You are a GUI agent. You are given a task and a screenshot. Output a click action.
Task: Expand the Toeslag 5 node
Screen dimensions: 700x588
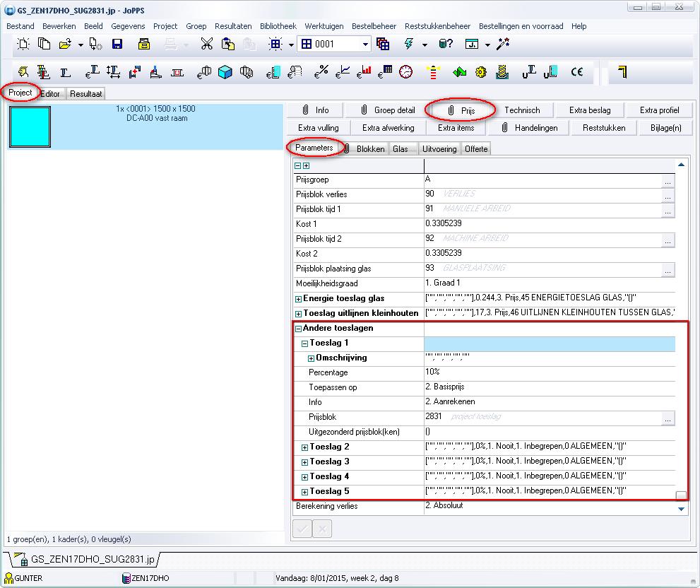tap(304, 492)
